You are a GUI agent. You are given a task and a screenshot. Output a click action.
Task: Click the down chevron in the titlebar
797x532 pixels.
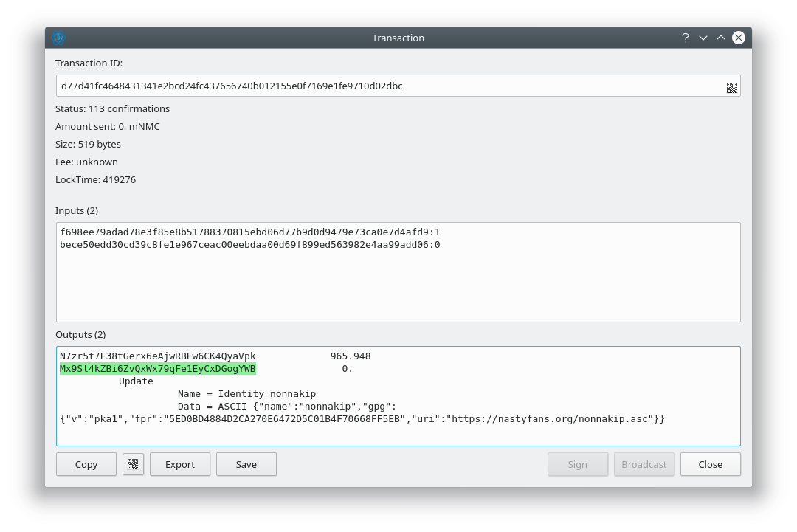click(x=703, y=37)
